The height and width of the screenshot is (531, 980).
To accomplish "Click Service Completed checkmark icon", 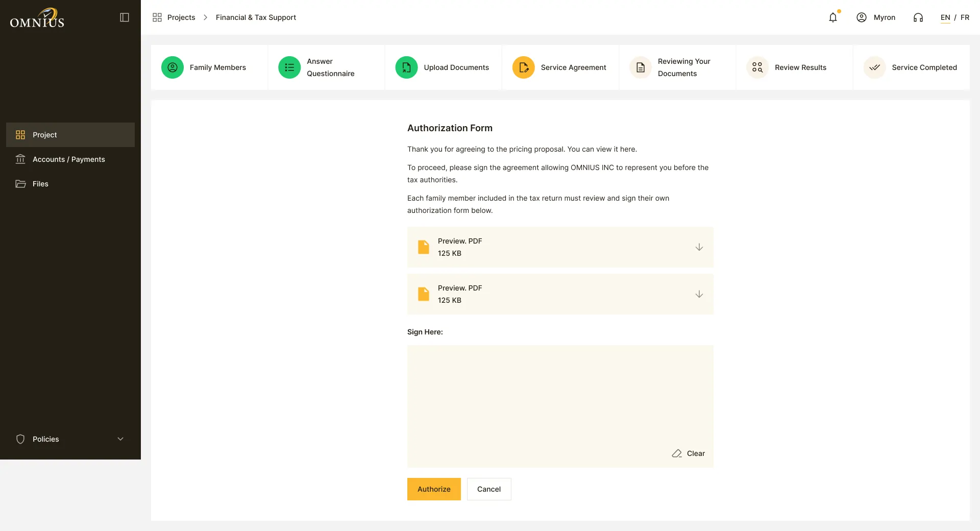I will coord(874,67).
